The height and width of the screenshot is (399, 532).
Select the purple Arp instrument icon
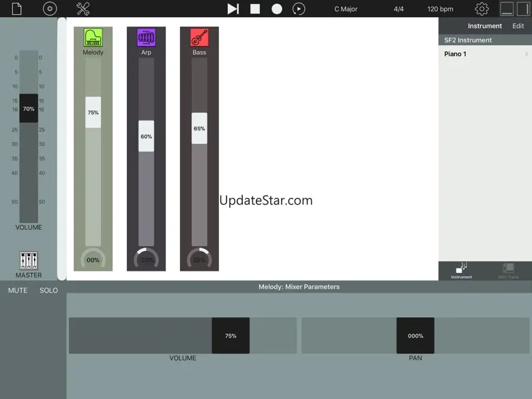point(146,38)
